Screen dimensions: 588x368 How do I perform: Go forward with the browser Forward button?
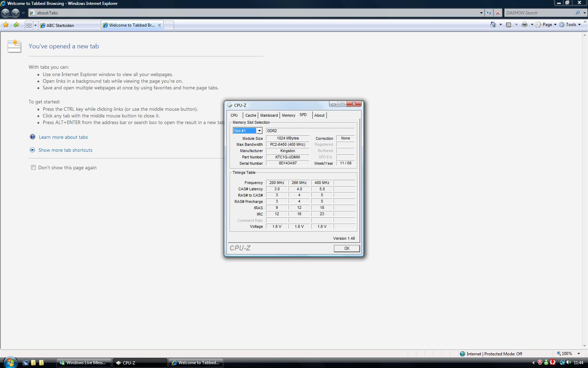pyautogui.click(x=15, y=13)
